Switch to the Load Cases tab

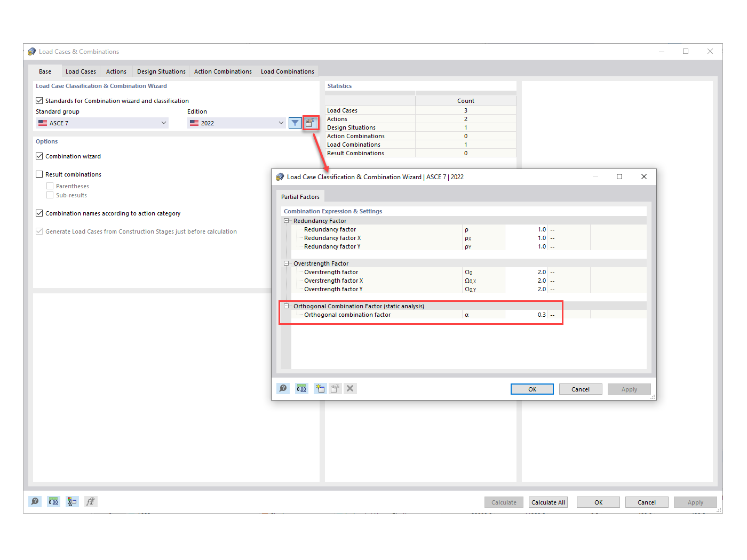coord(81,71)
